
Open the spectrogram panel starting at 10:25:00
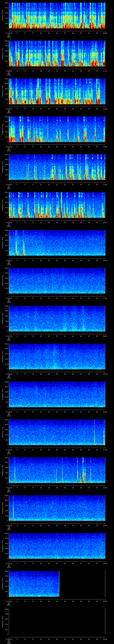57,243
